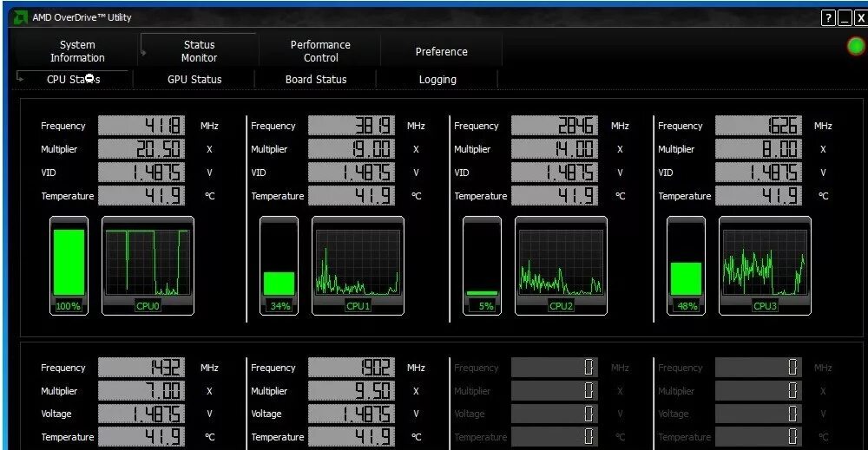Click the green status indicator light
The width and height of the screenshot is (868, 450).
tap(856, 46)
